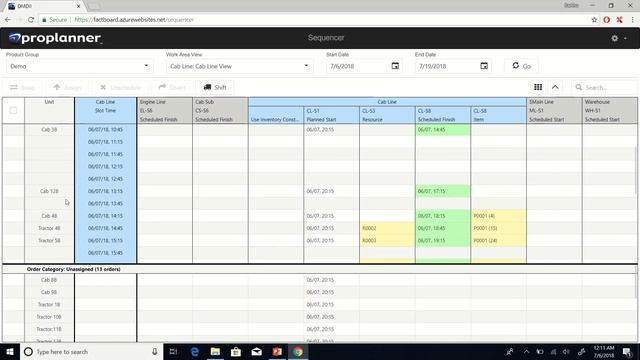This screenshot has height=360, width=640.
Task: Click the Divert arrow button
Action: (172, 87)
